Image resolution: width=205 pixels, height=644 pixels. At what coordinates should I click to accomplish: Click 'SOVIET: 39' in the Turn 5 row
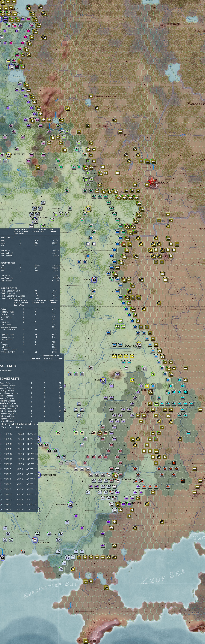32,489
